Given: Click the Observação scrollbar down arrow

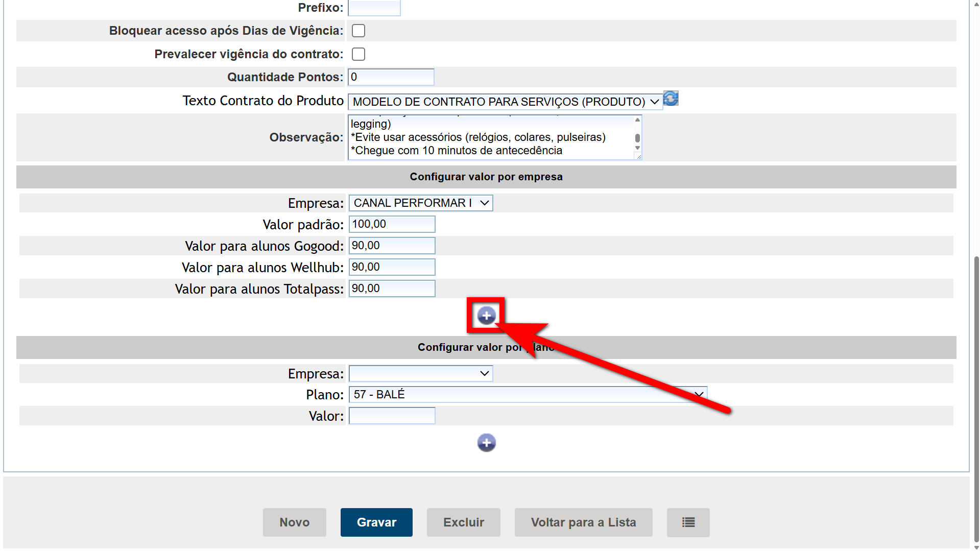Looking at the screenshot, I should [x=637, y=148].
